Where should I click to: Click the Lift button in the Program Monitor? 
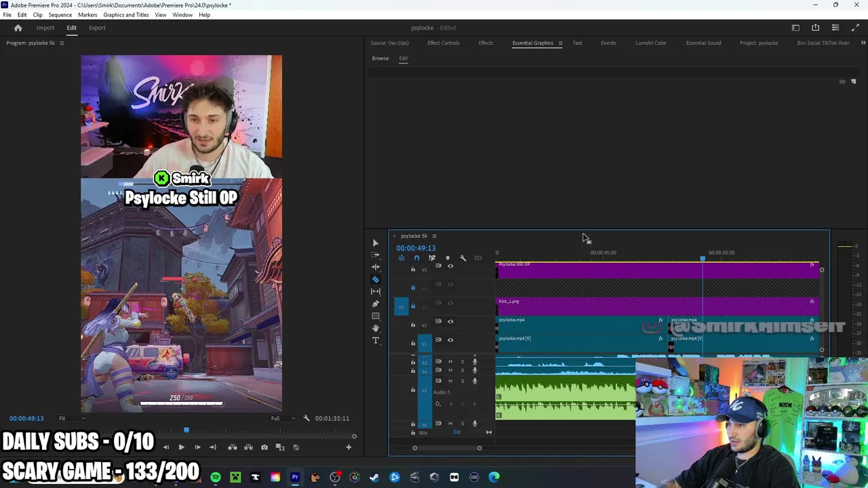232,447
